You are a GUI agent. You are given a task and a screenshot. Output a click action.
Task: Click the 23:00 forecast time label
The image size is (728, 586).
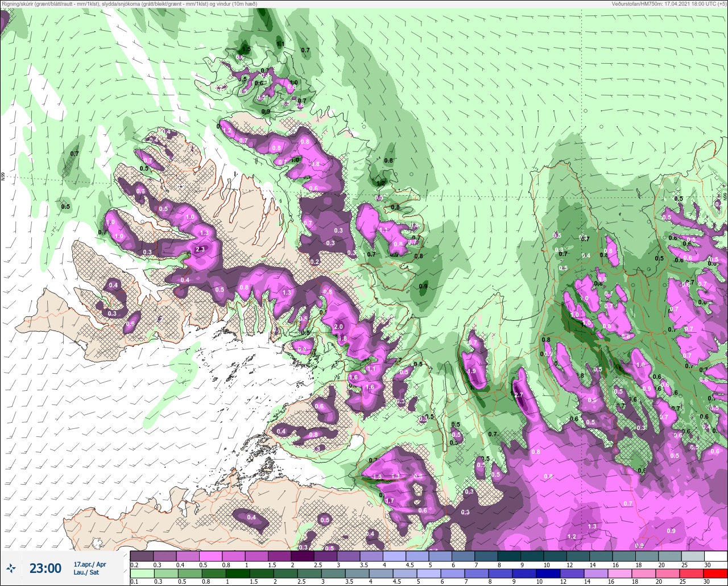coord(45,568)
